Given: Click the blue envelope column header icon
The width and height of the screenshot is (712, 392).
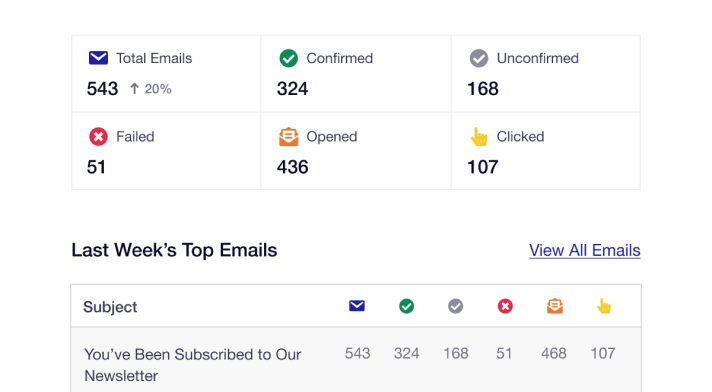Looking at the screenshot, I should coord(357,306).
